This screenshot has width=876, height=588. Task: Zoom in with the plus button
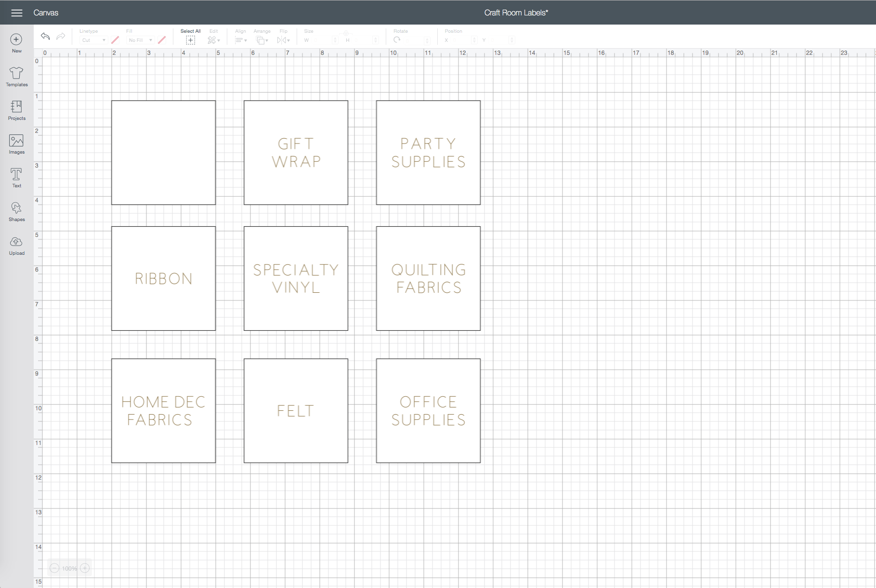coord(85,568)
